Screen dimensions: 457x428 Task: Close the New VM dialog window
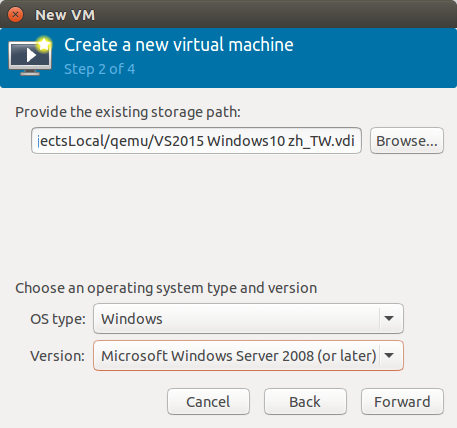15,15
